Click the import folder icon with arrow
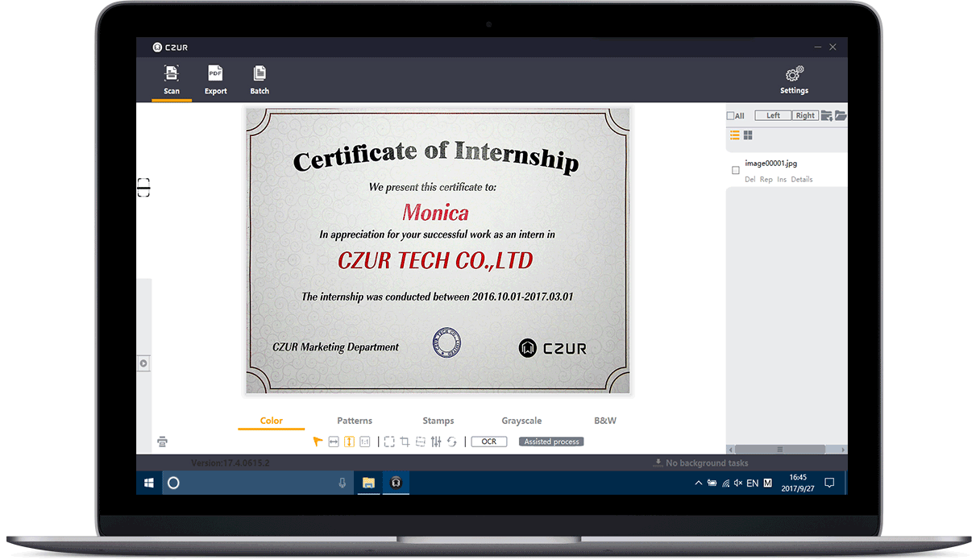980x560 pixels. pyautogui.click(x=827, y=115)
